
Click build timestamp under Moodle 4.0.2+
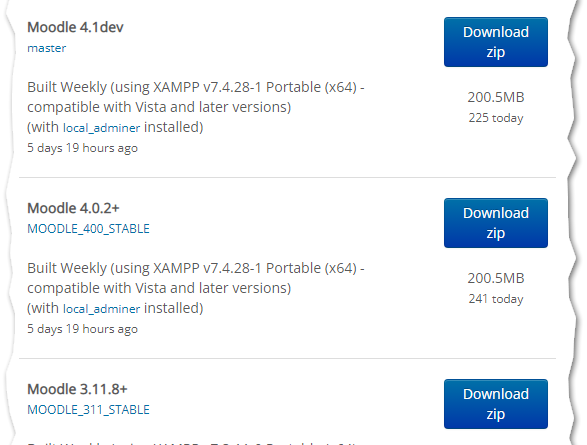coord(82,329)
